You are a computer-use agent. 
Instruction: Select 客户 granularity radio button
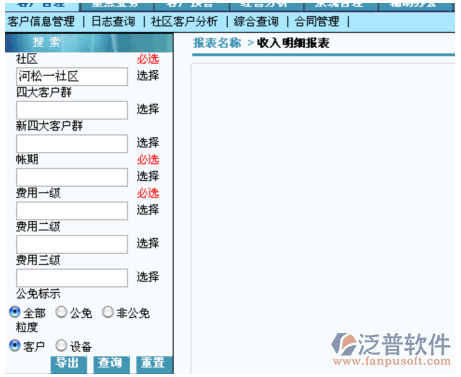click(15, 346)
